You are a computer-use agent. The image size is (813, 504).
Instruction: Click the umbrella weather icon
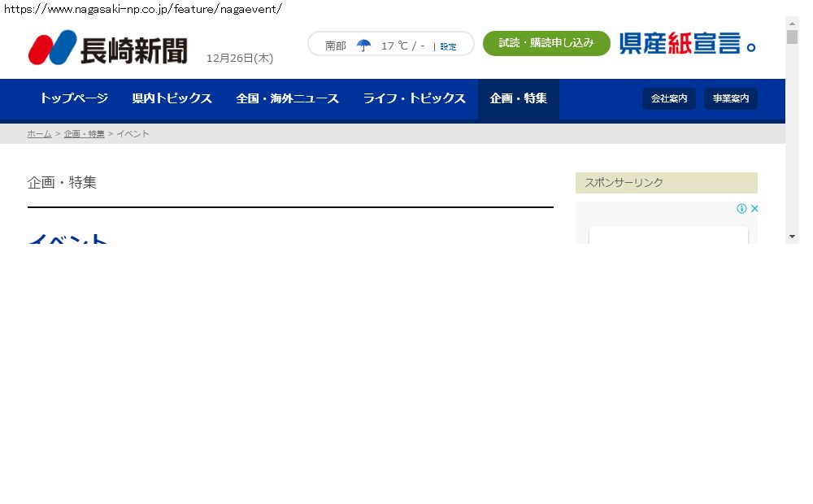click(x=364, y=46)
